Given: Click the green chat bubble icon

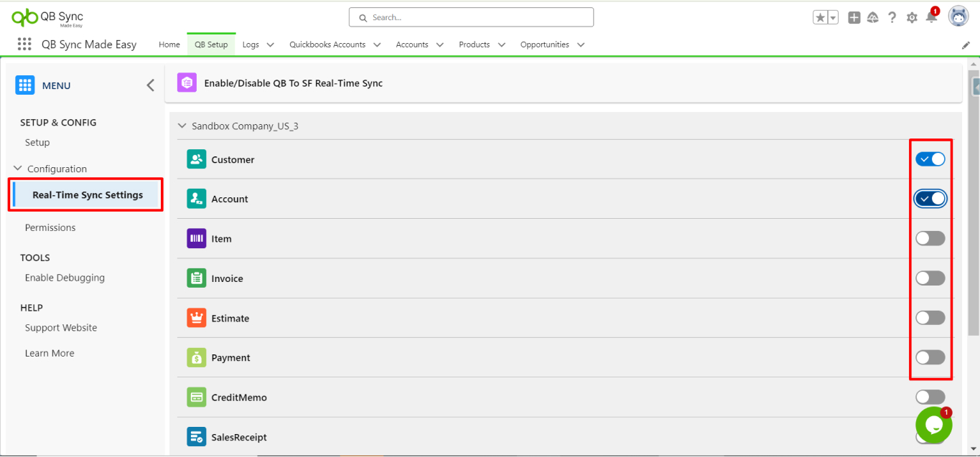Looking at the screenshot, I should pyautogui.click(x=933, y=425).
